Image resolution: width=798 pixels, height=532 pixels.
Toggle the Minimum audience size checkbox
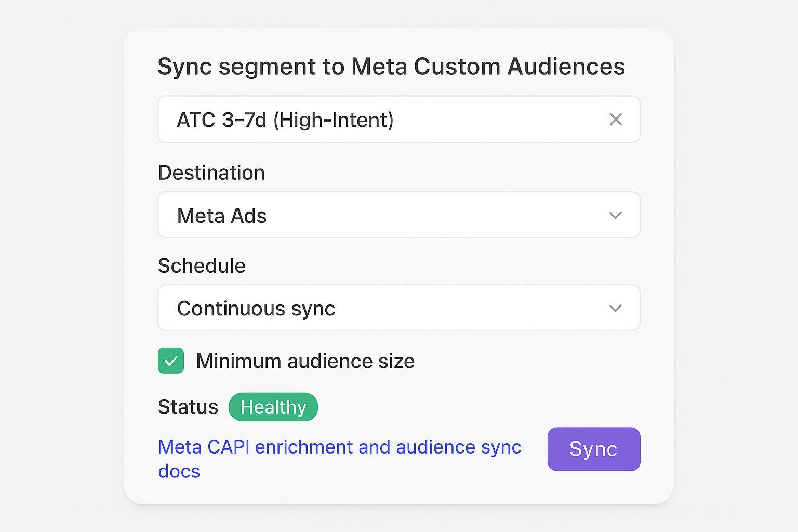pyautogui.click(x=170, y=361)
